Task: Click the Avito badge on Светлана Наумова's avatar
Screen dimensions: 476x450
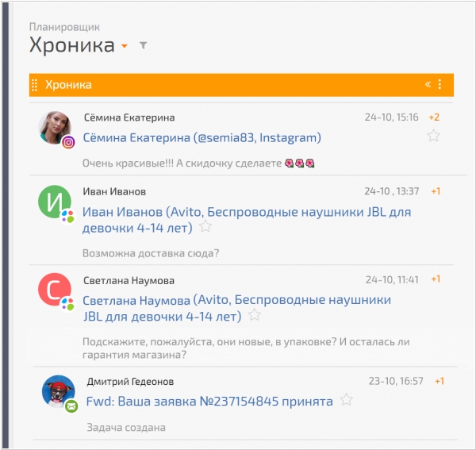Action: tap(67, 304)
